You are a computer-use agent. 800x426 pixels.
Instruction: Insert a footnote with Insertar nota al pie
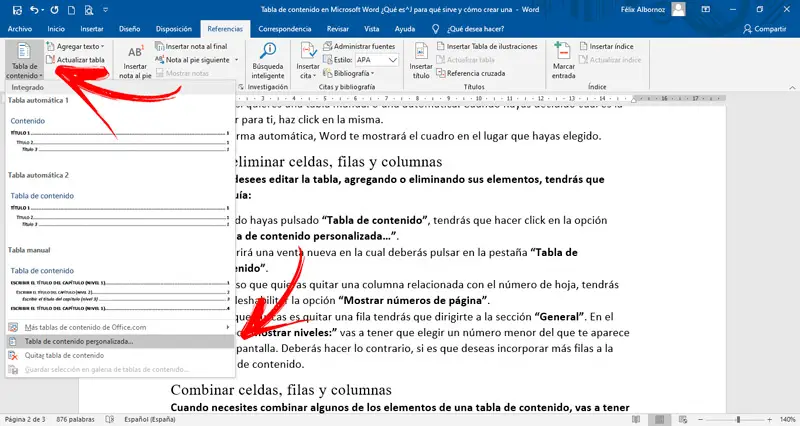pyautogui.click(x=135, y=62)
